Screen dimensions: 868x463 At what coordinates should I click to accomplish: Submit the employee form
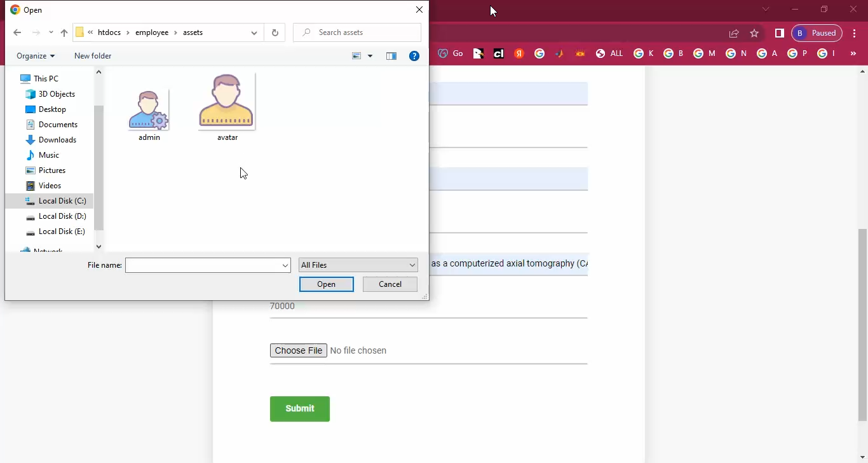(x=300, y=409)
